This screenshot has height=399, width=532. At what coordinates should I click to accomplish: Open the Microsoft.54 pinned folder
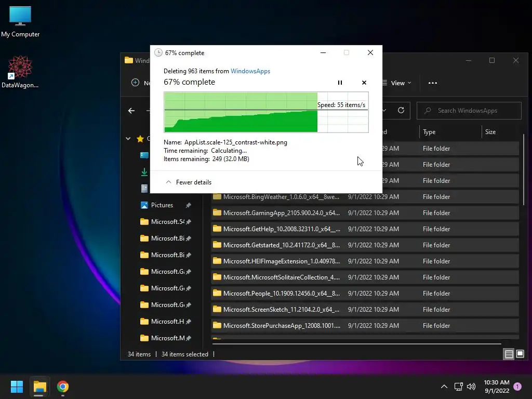click(x=162, y=222)
